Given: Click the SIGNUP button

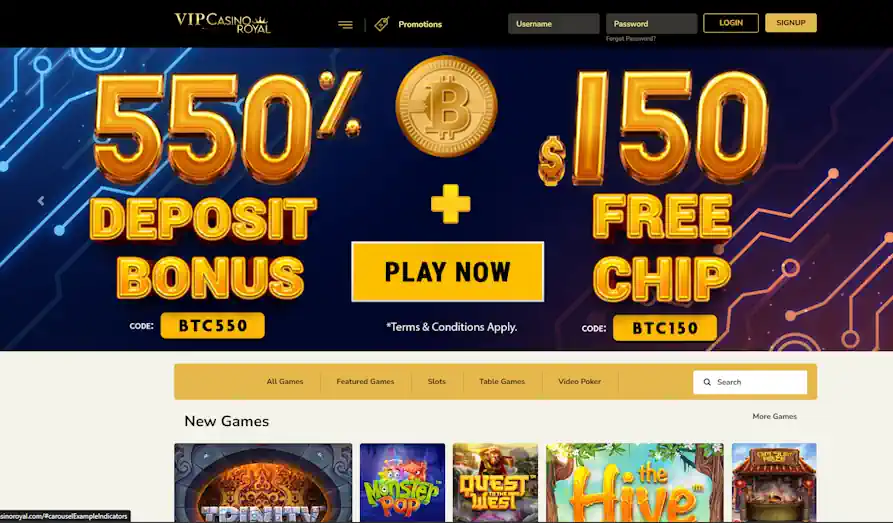Looking at the screenshot, I should (x=790, y=23).
